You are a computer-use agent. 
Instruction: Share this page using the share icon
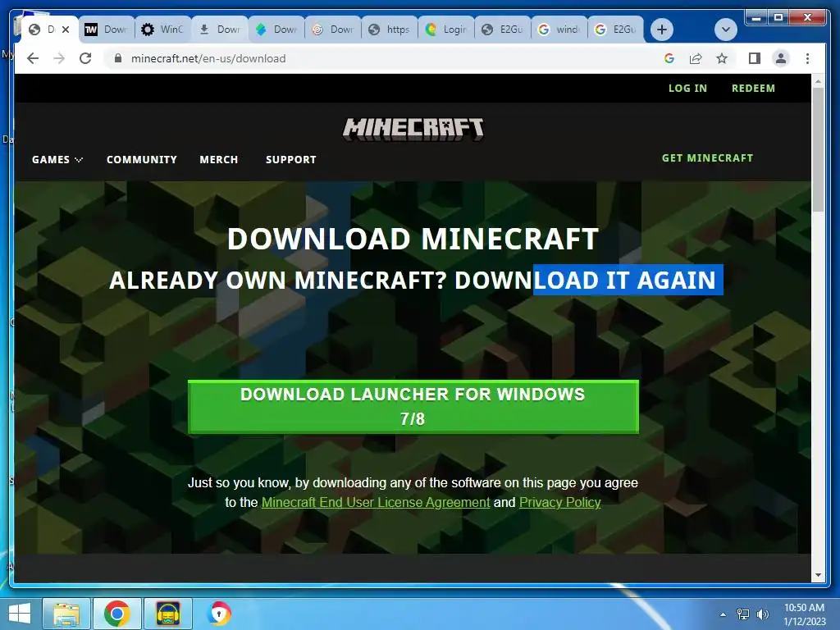click(x=696, y=58)
